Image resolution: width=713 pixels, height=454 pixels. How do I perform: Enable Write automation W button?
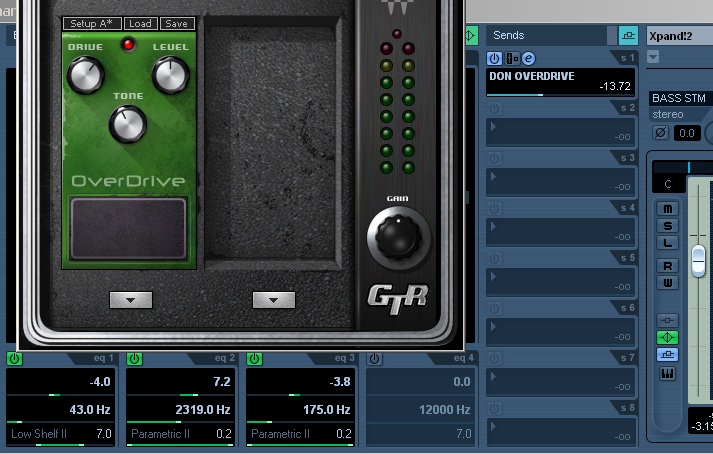click(x=668, y=282)
